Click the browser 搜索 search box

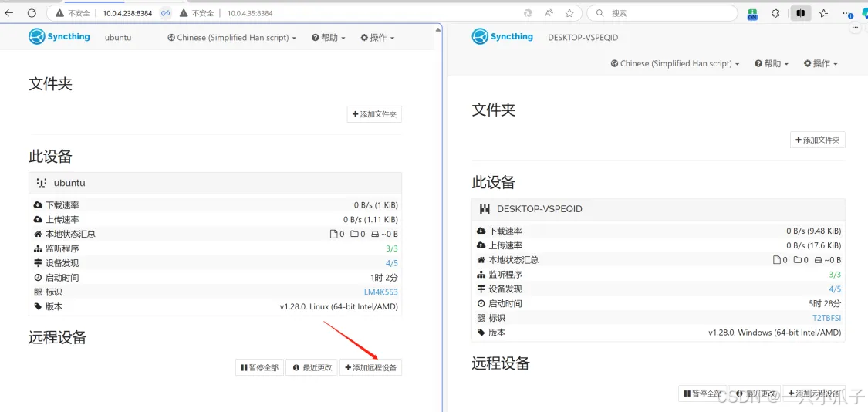[x=661, y=13]
